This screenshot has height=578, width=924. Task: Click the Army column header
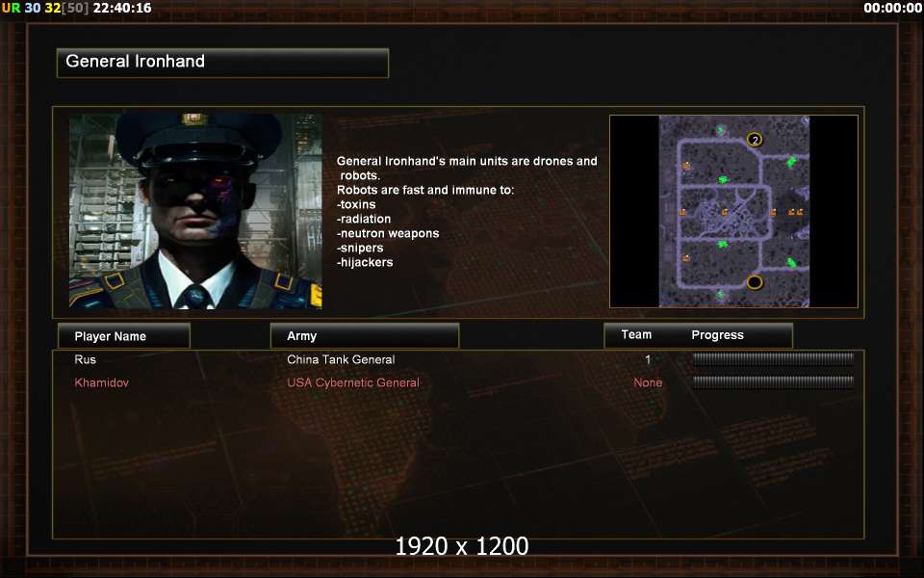364,336
